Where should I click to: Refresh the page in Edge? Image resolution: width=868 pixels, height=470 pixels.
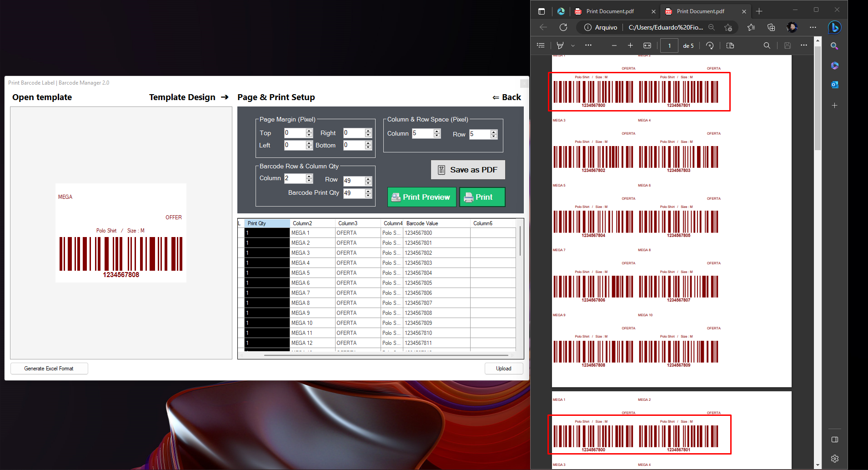click(x=563, y=27)
